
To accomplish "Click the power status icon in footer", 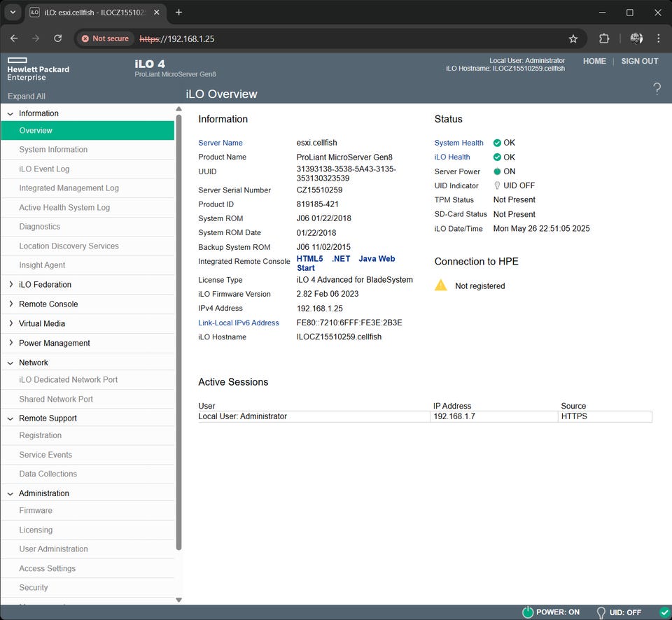I will pos(528,612).
